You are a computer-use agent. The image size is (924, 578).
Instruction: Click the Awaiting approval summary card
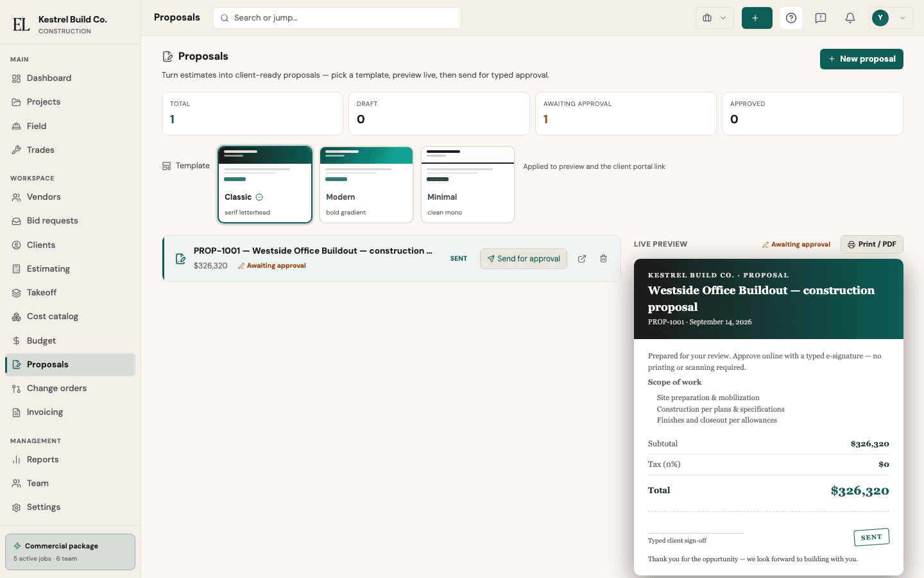click(626, 114)
